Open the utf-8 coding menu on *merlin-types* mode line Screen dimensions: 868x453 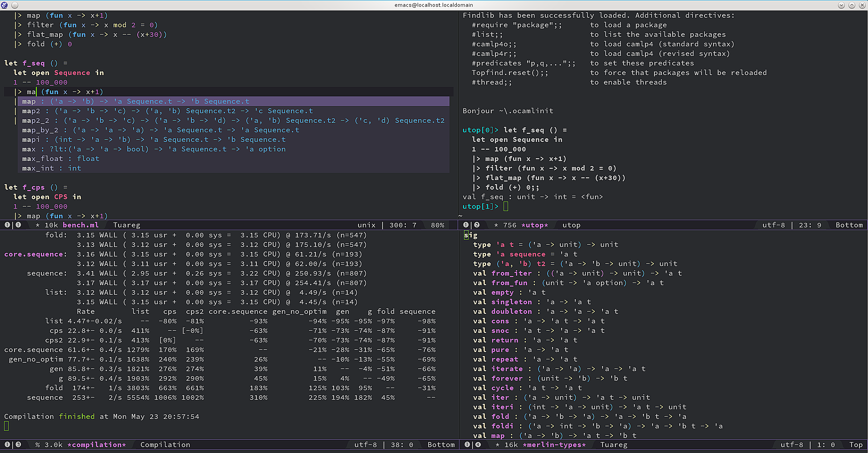(x=793, y=445)
